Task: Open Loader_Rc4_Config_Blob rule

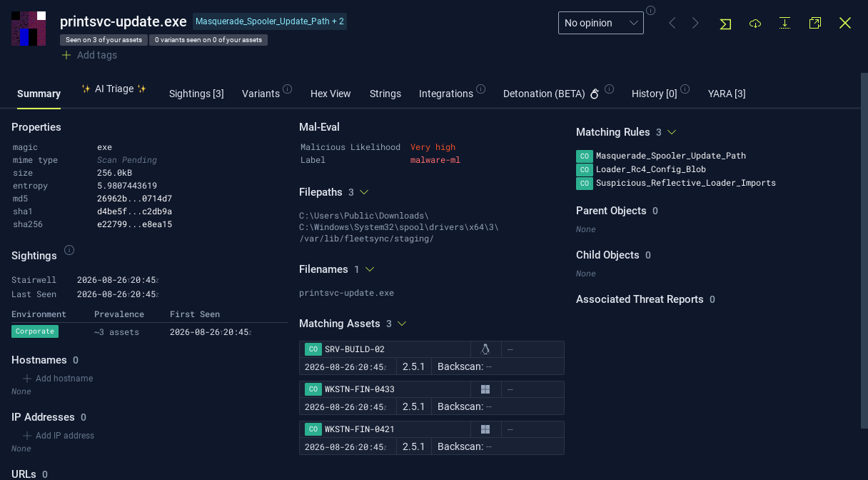Action: pos(651,169)
